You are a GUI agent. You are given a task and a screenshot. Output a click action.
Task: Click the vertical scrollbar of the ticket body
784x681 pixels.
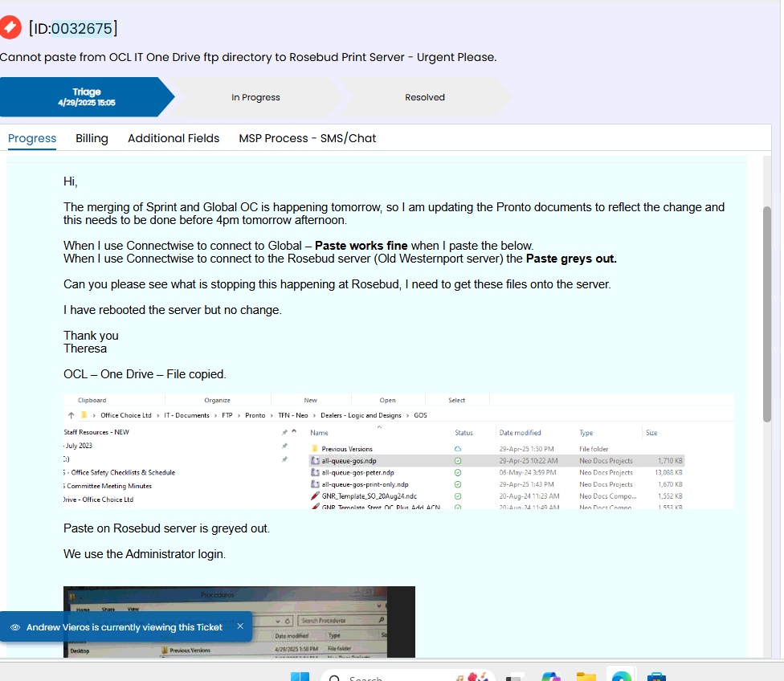(x=767, y=314)
